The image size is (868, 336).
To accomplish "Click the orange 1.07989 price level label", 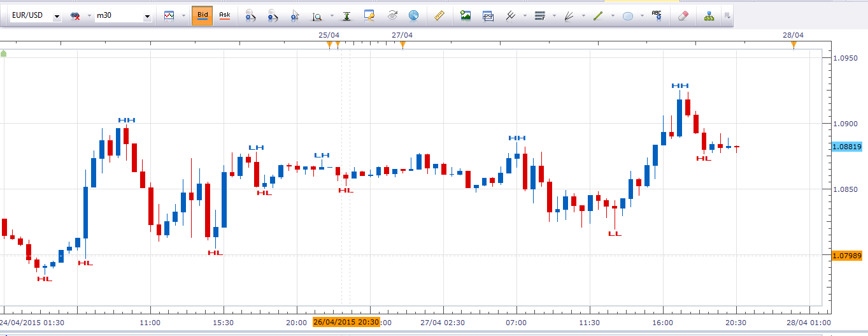I will (848, 256).
